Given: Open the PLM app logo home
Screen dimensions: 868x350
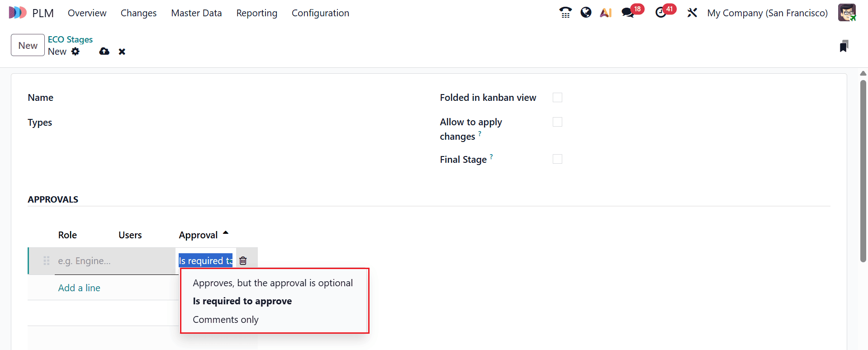Looking at the screenshot, I should [18, 13].
